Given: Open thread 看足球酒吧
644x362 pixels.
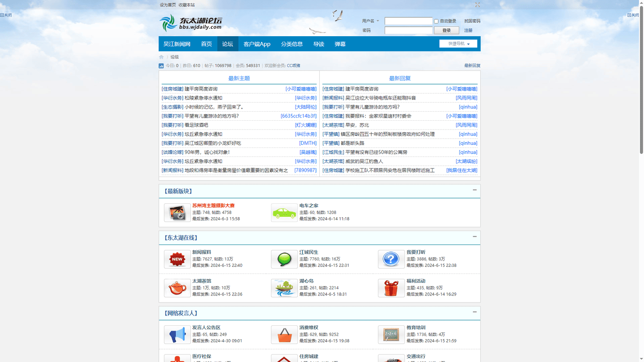Looking at the screenshot, I should coord(196,125).
